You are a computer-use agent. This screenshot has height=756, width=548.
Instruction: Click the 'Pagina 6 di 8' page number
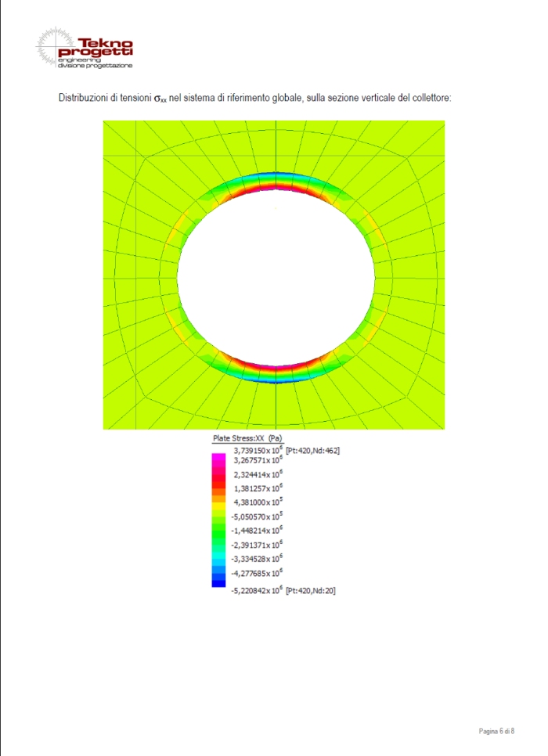[496, 731]
